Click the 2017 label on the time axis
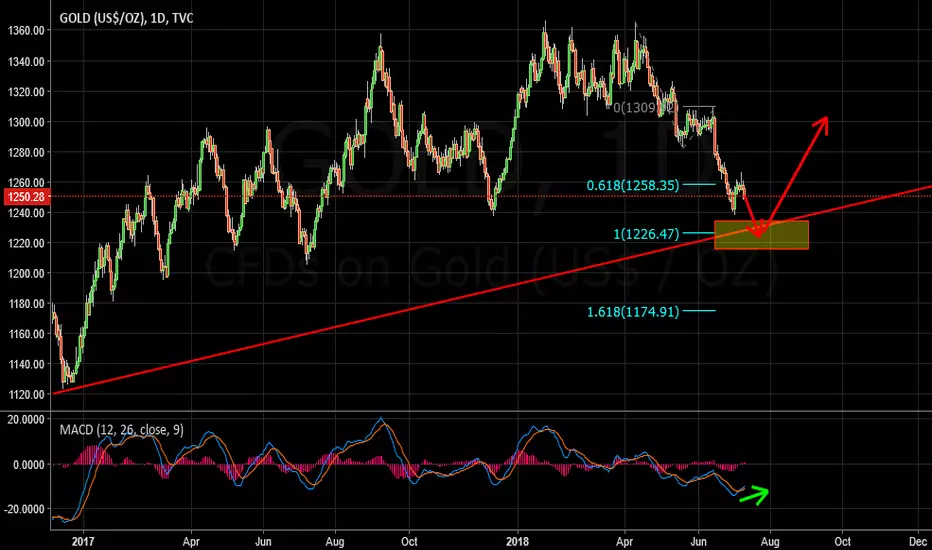This screenshot has width=932, height=550. click(x=84, y=542)
